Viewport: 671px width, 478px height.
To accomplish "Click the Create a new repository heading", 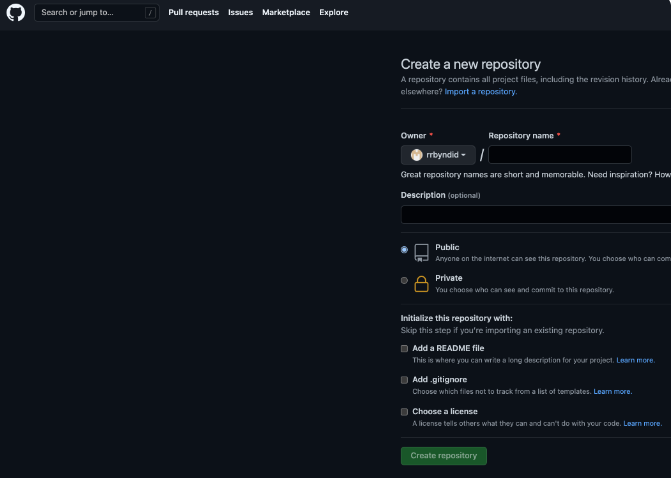I will point(471,64).
